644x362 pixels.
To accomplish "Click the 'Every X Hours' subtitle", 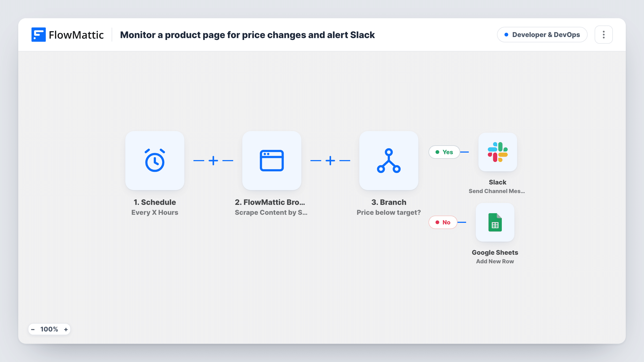I will click(155, 212).
